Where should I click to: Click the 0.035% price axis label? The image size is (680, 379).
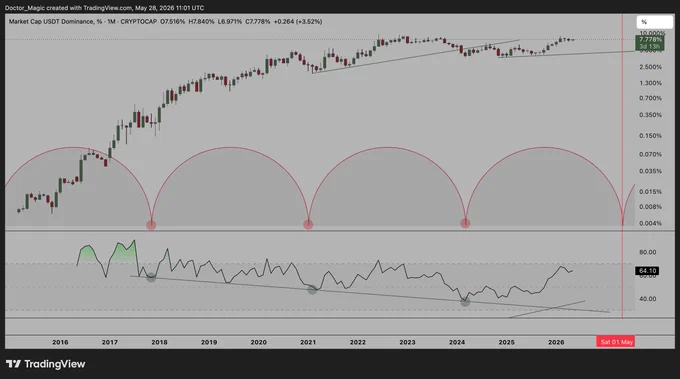pos(651,171)
